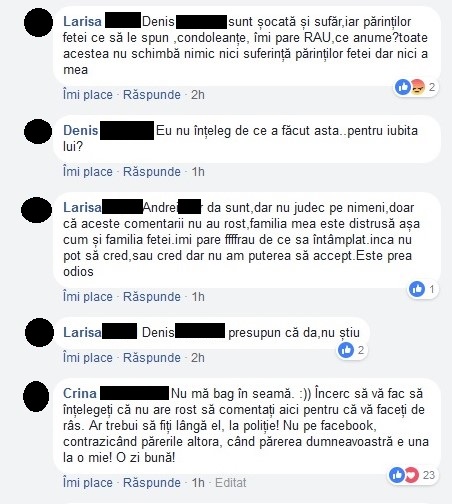Image resolution: width=452 pixels, height=504 pixels.
Task: Open Denis's blacked-out profile picture
Action: coord(38,131)
